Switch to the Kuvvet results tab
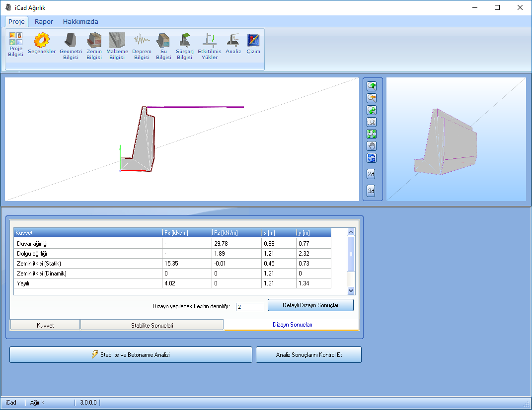Screen dimensions: 532x410 tap(45, 325)
